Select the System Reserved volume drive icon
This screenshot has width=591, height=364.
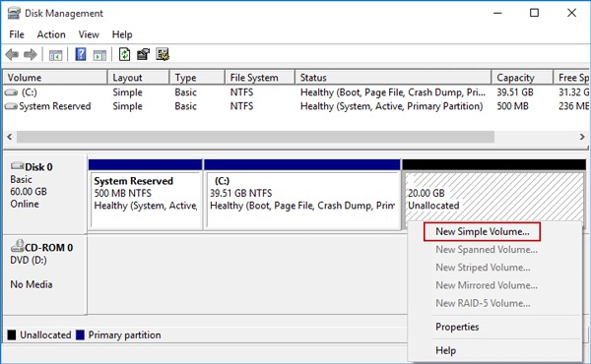tap(11, 106)
